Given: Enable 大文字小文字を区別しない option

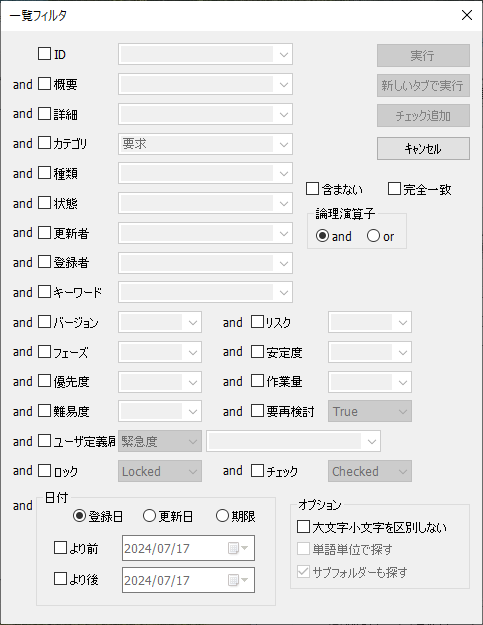Looking at the screenshot, I should (303, 527).
